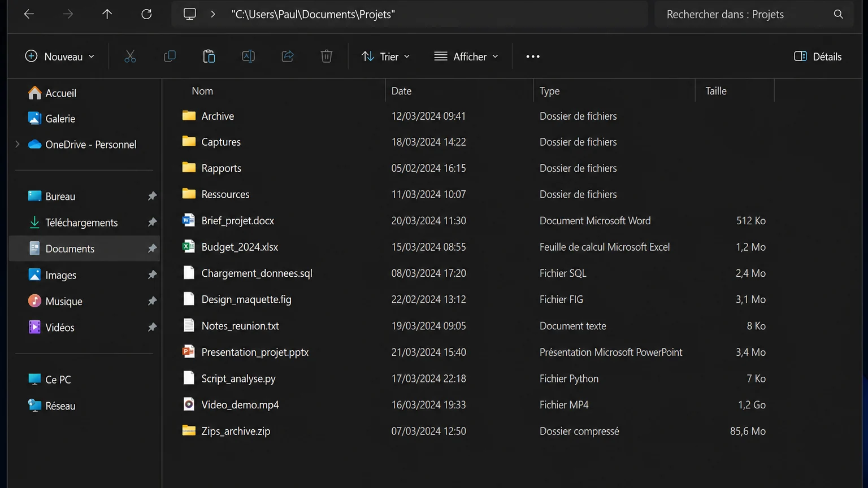Unpin Téléchargements using its pin icon

(x=152, y=223)
